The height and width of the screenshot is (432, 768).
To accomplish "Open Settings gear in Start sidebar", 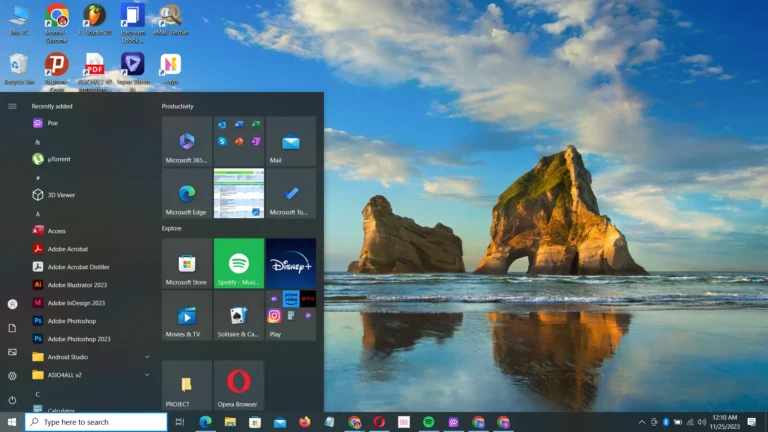I will point(12,376).
